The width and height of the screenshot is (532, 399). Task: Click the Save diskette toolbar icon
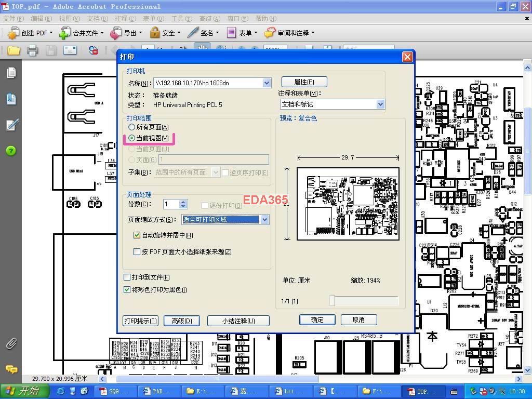51,50
